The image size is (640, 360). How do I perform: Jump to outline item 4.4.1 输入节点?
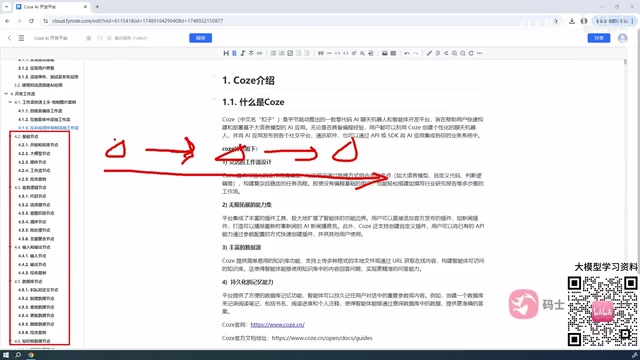pos(32,256)
